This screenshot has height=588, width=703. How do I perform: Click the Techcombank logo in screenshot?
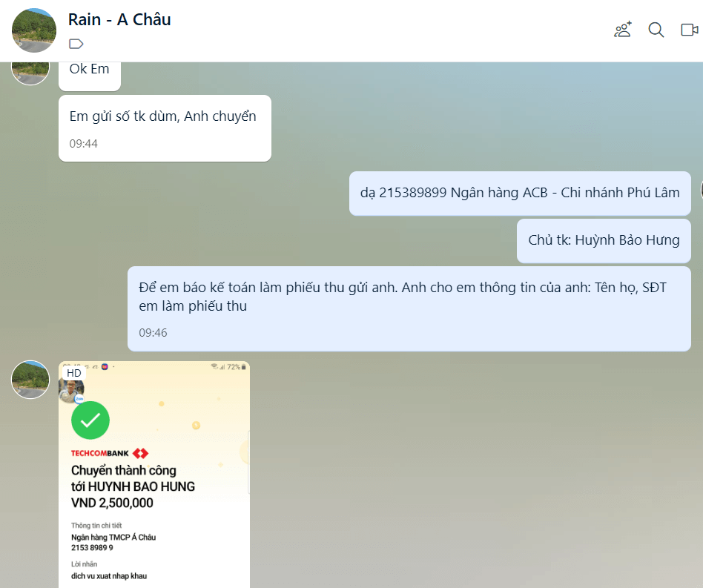pos(110,454)
